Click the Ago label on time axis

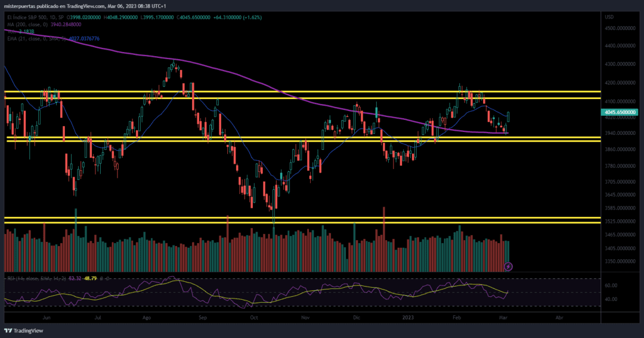coord(147,318)
